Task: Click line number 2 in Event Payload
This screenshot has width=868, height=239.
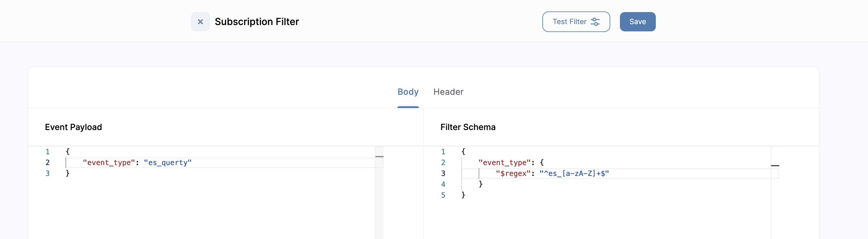Action: [x=47, y=162]
